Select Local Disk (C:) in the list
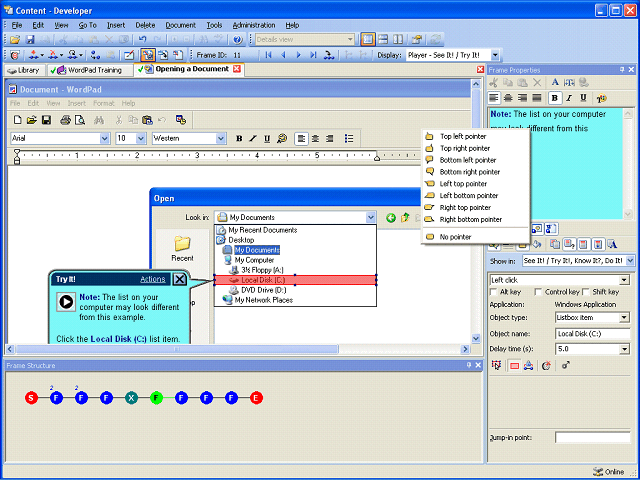 296,280
